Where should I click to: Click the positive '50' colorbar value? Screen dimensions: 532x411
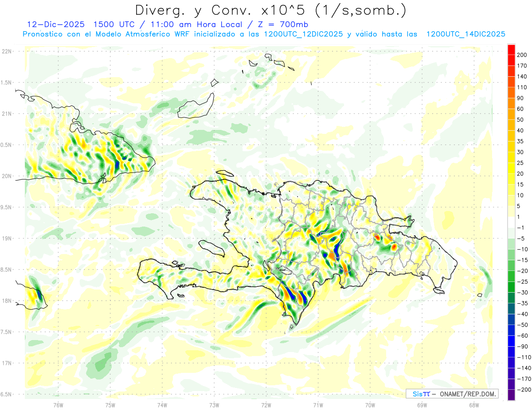pyautogui.click(x=521, y=120)
